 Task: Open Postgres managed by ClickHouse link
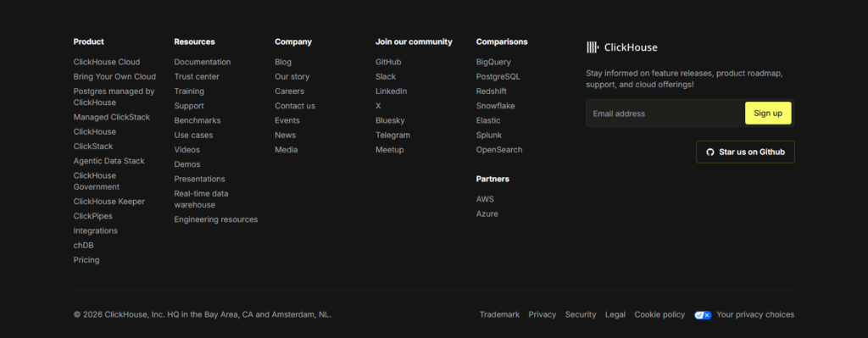point(114,97)
